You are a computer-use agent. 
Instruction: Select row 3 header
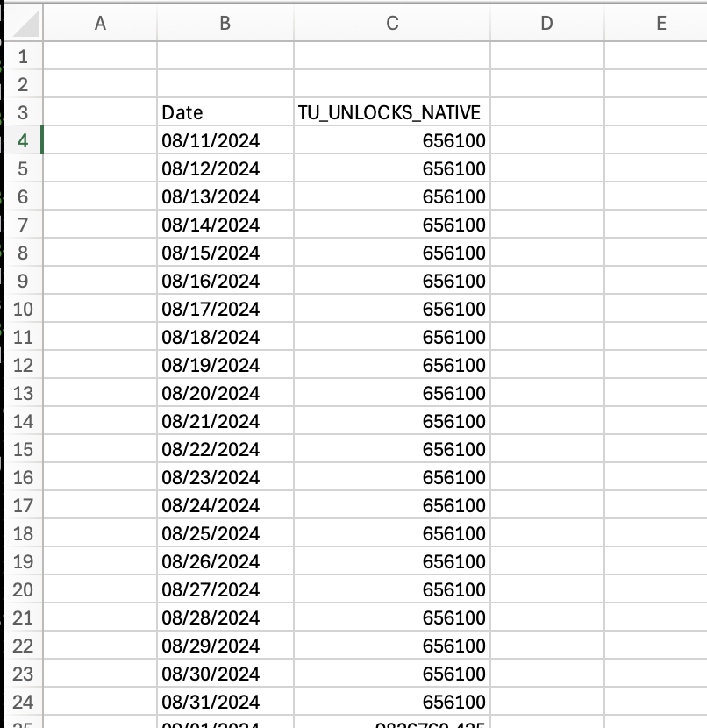coord(23,112)
